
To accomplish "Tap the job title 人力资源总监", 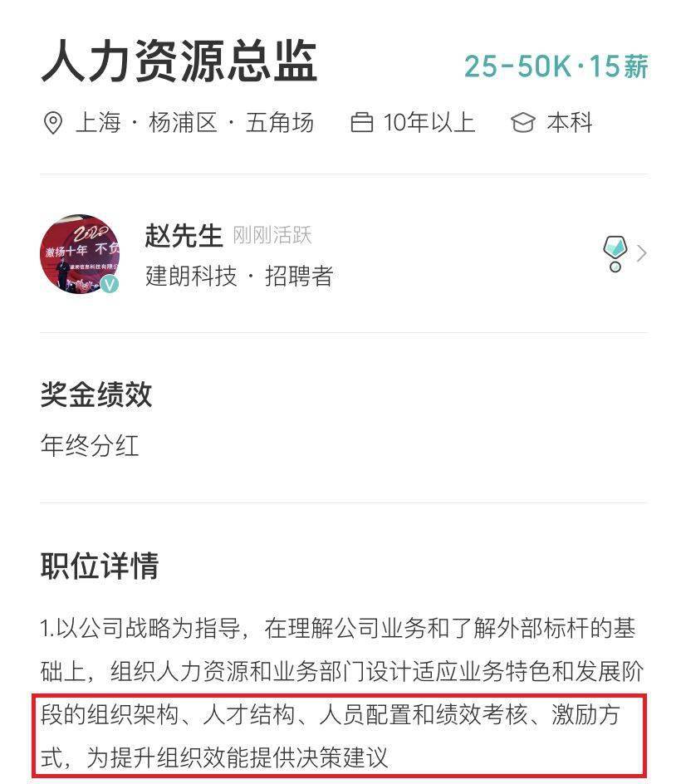I will pos(179,61).
